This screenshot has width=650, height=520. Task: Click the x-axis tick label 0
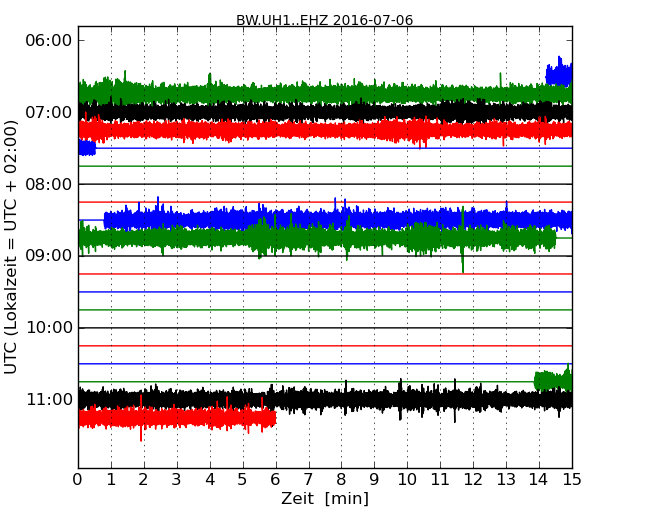tap(78, 479)
